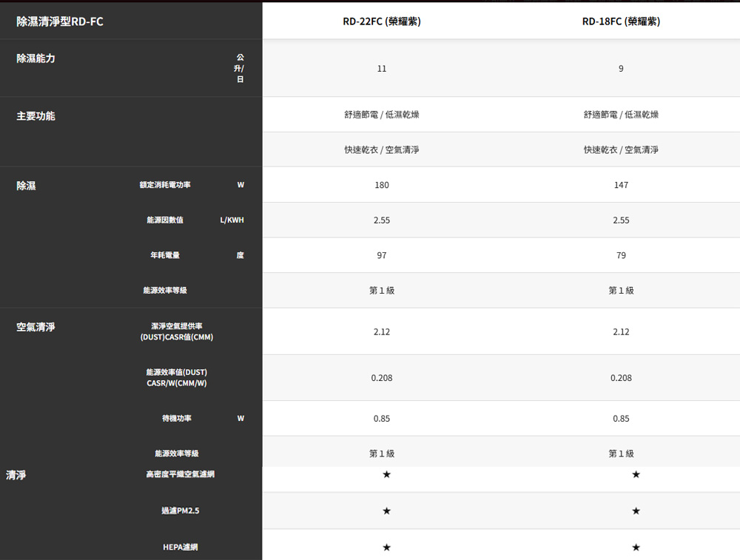Viewport: 740px width, 560px height.
Task: Click the 高密度平織空氣濾網 star under RD-18FC
Action: point(636,474)
